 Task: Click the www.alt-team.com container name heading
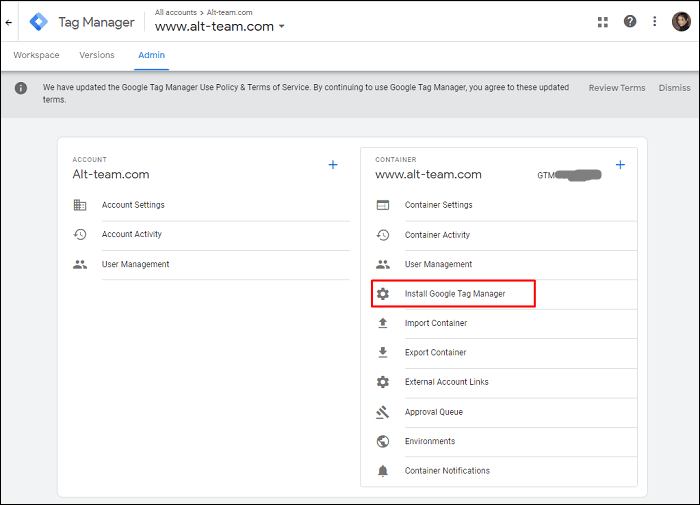click(428, 174)
